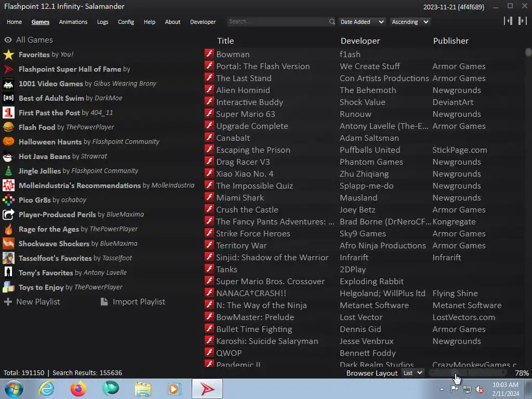This screenshot has width=532, height=399.
Task: Adjust the zoom scale slider
Action: click(468, 373)
